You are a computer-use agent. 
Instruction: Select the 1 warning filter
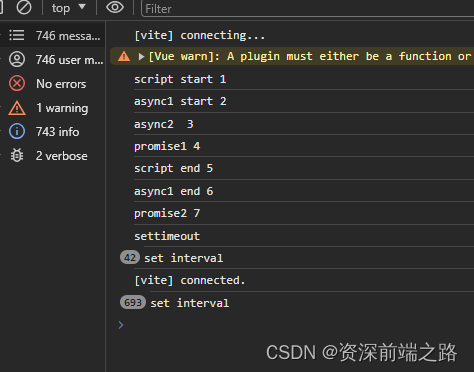(x=53, y=108)
